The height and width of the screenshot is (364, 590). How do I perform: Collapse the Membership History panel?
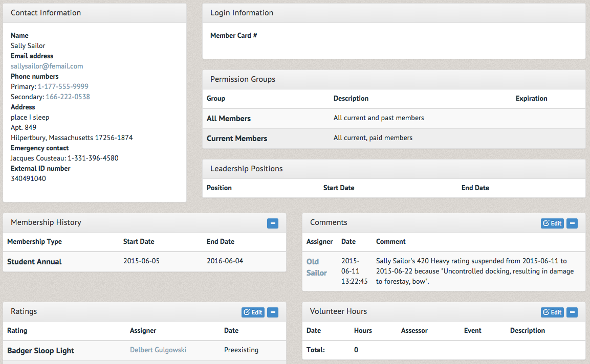pos(273,223)
